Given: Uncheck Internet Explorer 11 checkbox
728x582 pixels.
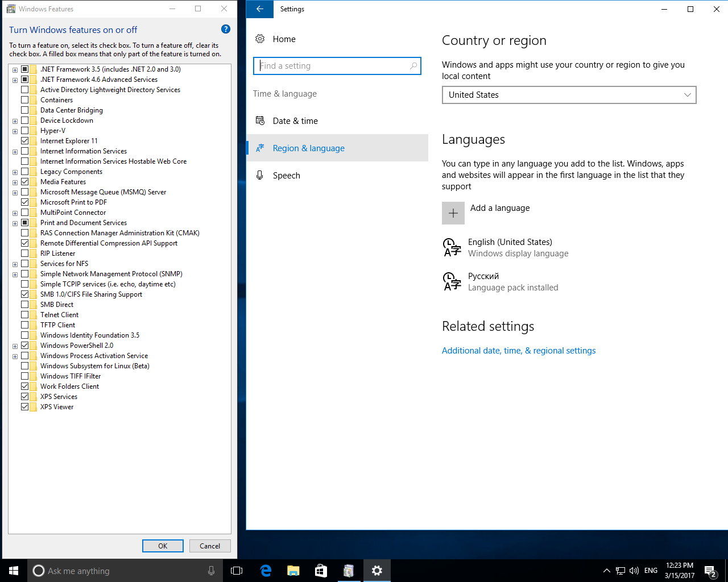Looking at the screenshot, I should (25, 140).
